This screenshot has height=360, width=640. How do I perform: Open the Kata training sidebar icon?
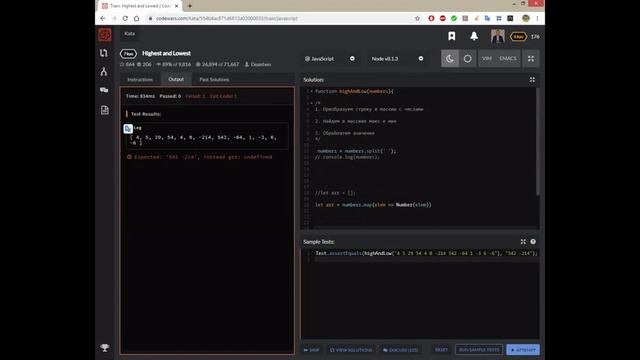coord(104,53)
